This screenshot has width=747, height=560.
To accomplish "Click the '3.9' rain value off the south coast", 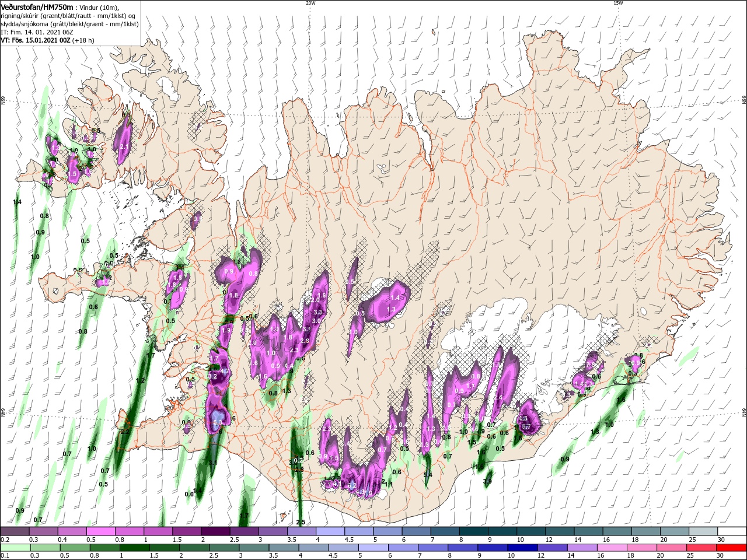I will point(488,481).
